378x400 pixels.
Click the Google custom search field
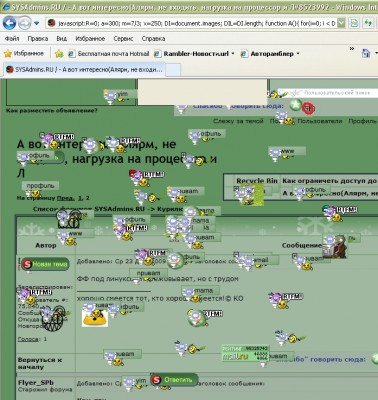(x=328, y=93)
